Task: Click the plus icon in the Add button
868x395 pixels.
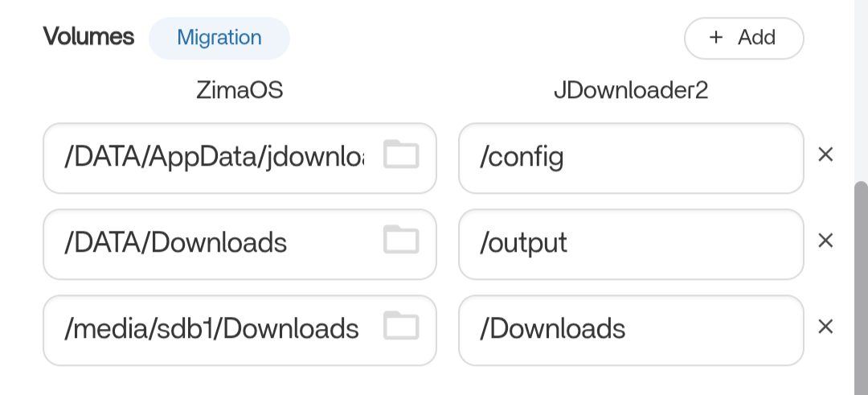Action: tap(715, 38)
